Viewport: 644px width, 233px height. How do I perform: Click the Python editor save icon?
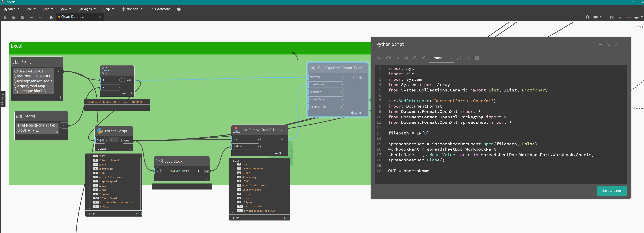pos(379,58)
